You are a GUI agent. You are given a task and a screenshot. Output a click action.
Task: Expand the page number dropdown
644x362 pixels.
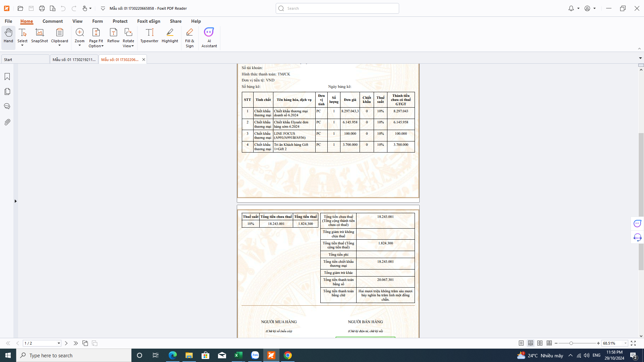[59, 343]
